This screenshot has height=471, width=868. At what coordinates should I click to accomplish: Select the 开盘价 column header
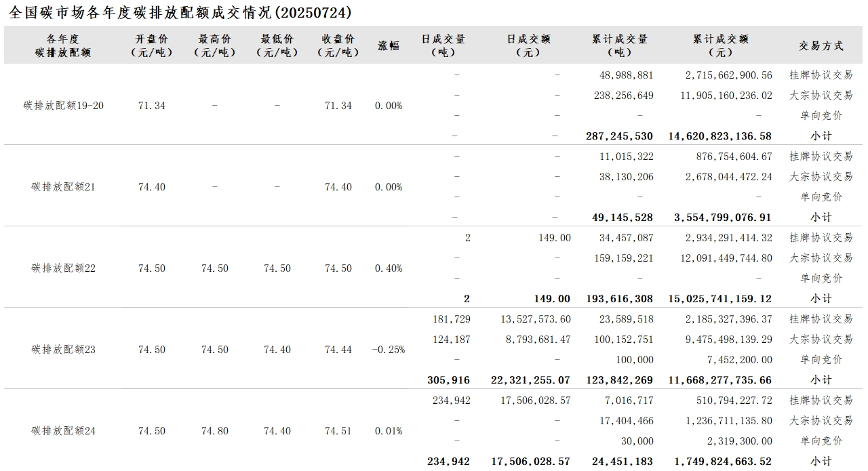pyautogui.click(x=152, y=45)
